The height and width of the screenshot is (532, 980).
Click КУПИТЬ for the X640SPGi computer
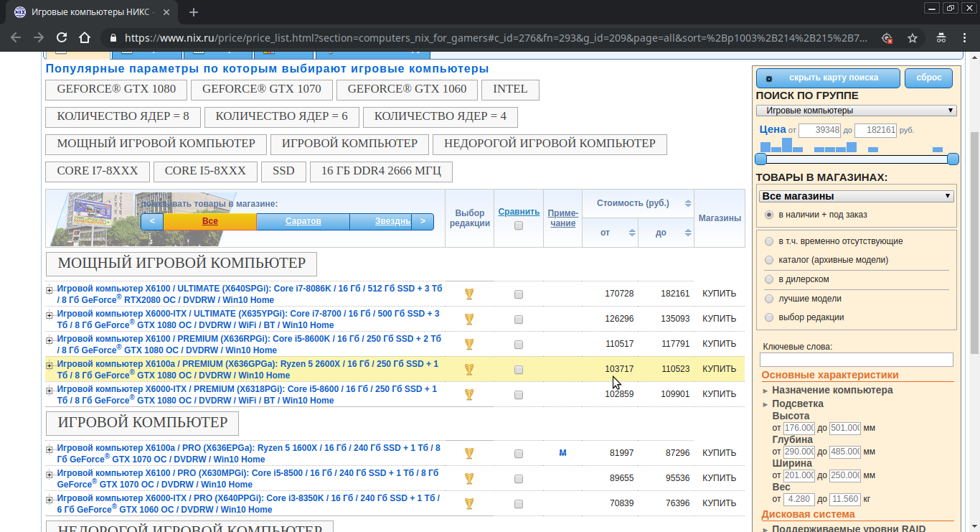tap(719, 294)
